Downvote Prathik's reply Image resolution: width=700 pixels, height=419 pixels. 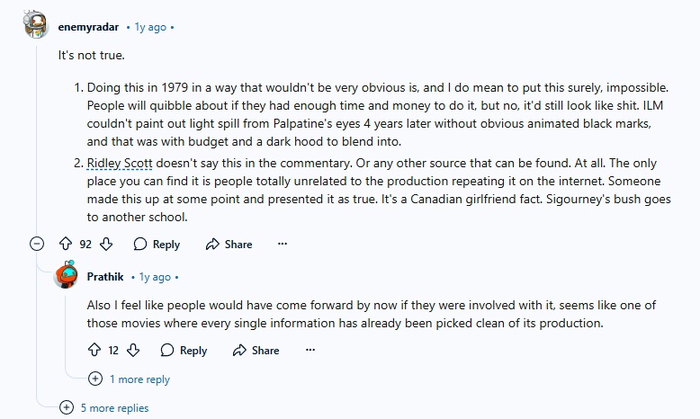133,350
